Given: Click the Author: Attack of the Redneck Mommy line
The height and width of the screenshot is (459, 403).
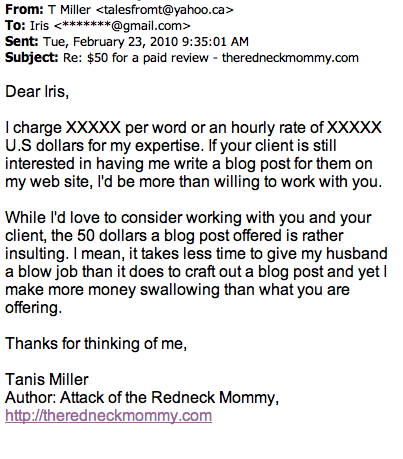Looking at the screenshot, I should [x=142, y=398].
